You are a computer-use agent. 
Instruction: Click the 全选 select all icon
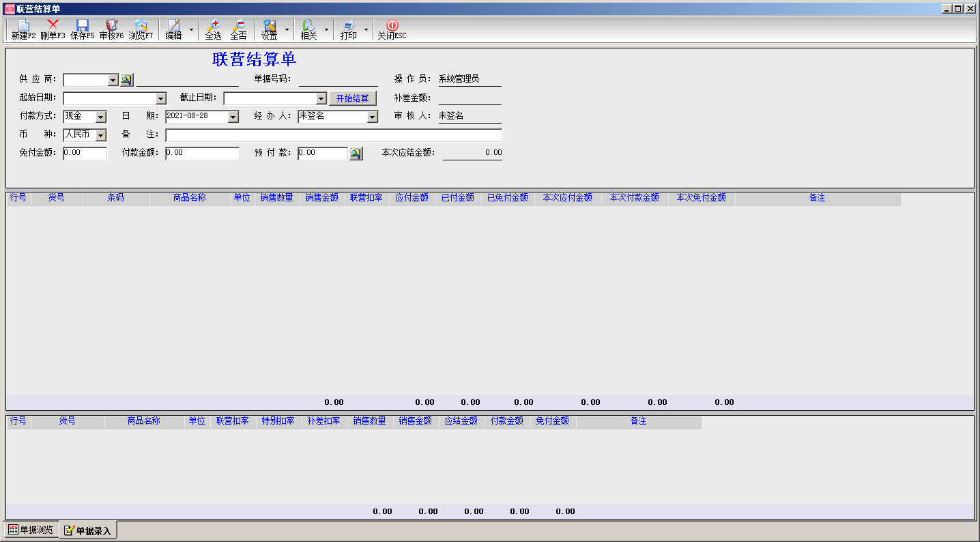click(x=213, y=29)
